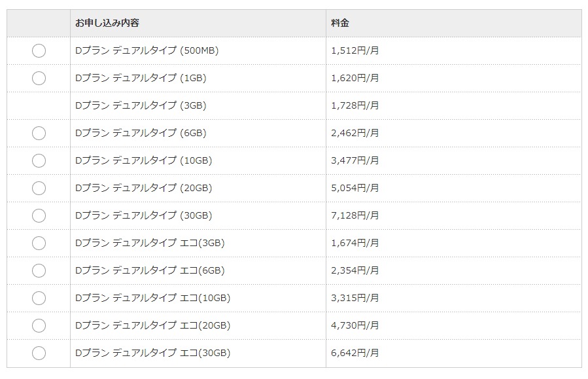
Task: Click the Dプラン デュアルタイプ エコ(20GB) label
Action: coord(152,325)
